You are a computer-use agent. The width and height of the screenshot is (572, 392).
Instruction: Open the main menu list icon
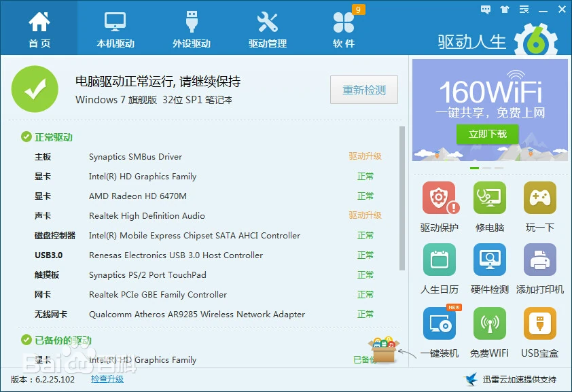(x=524, y=10)
